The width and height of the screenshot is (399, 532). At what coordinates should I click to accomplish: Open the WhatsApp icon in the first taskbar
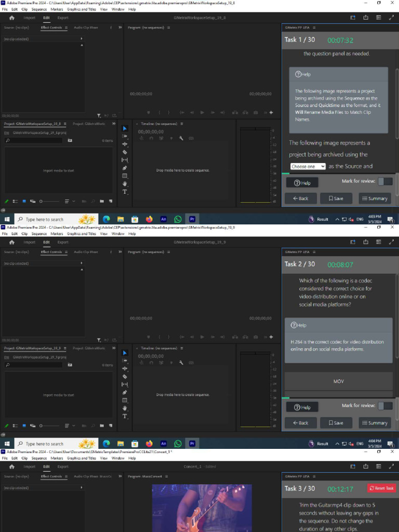click(178, 219)
